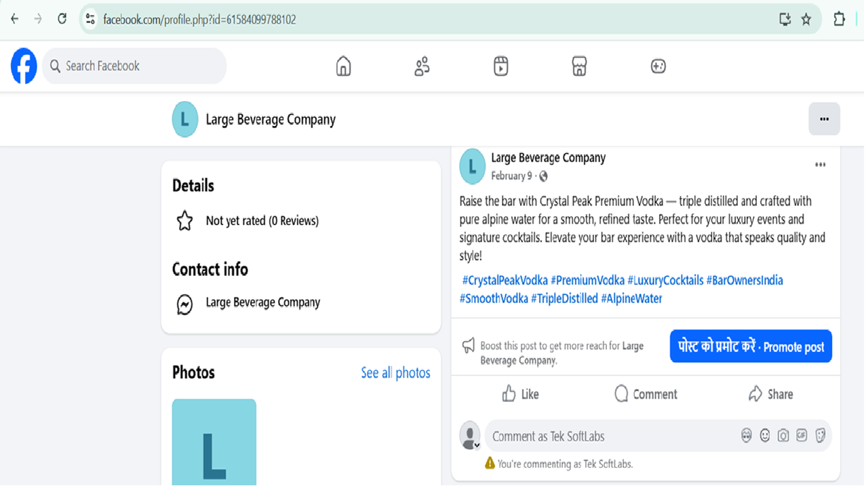Click #AlpineWater hashtag
868x488 pixels.
pos(631,298)
